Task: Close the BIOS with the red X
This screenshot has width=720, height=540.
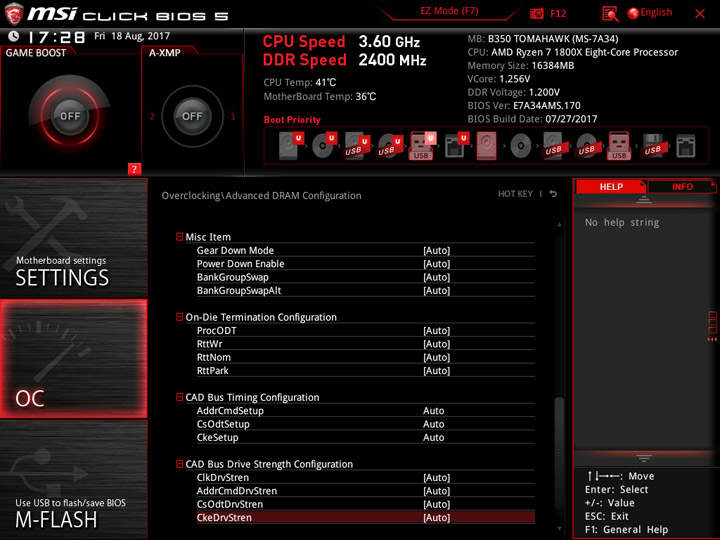Action: click(x=700, y=14)
